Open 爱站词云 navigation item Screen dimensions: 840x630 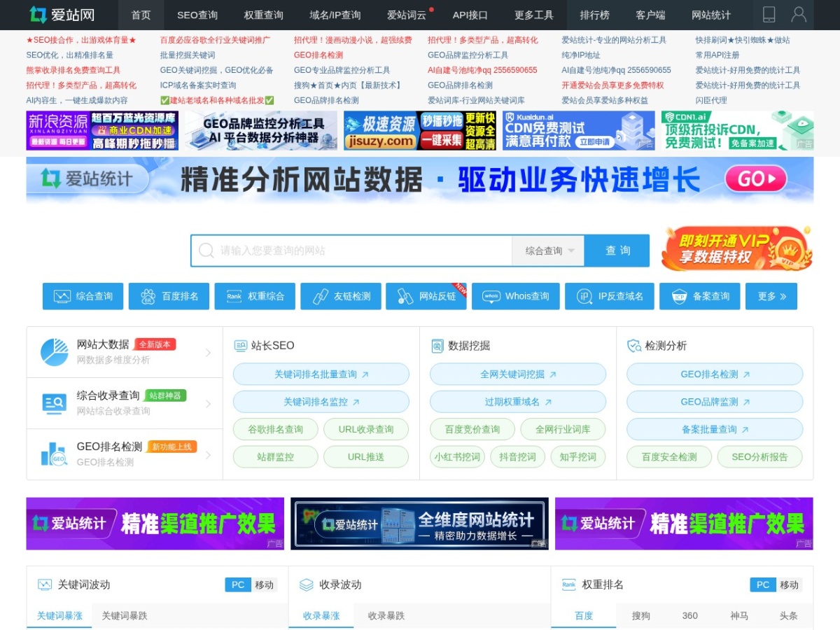tap(407, 15)
